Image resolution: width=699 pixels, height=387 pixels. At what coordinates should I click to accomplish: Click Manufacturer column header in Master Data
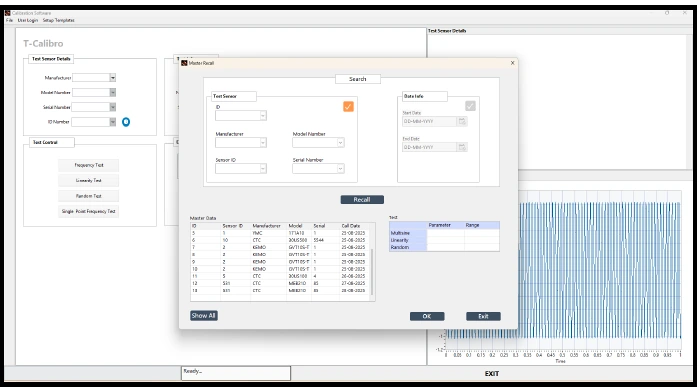[x=267, y=226]
